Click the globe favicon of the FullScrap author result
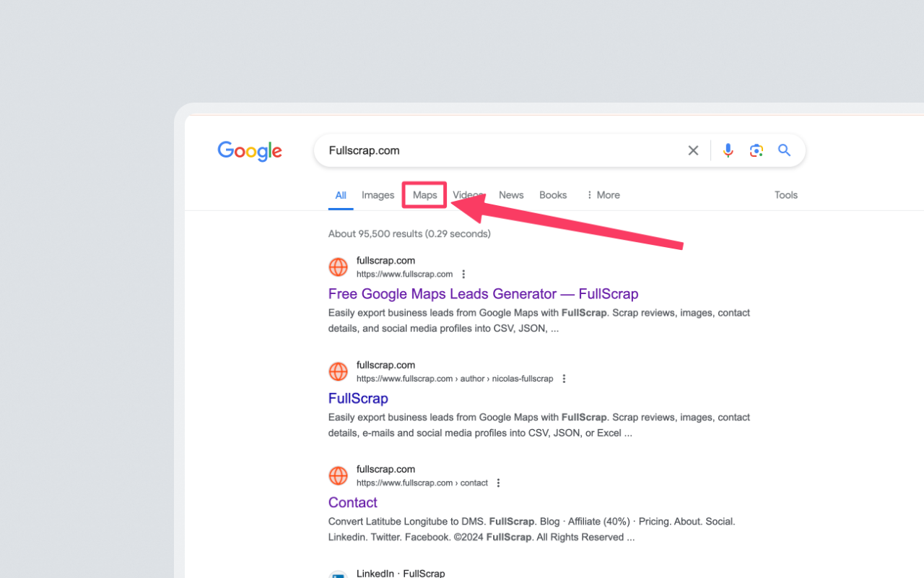 tap(338, 371)
